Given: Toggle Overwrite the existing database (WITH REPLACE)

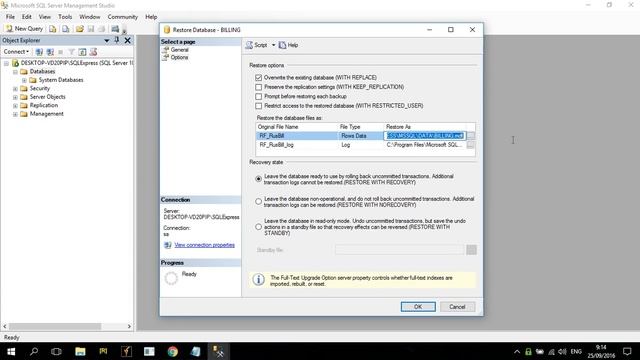Looking at the screenshot, I should [x=258, y=77].
